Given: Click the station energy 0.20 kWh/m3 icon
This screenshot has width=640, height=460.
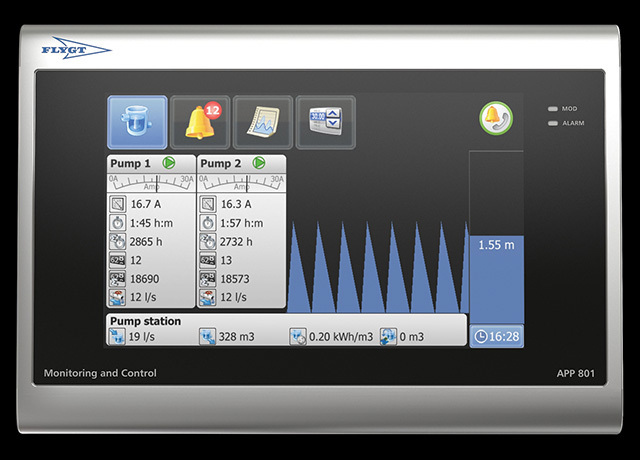Looking at the screenshot, I should (299, 337).
